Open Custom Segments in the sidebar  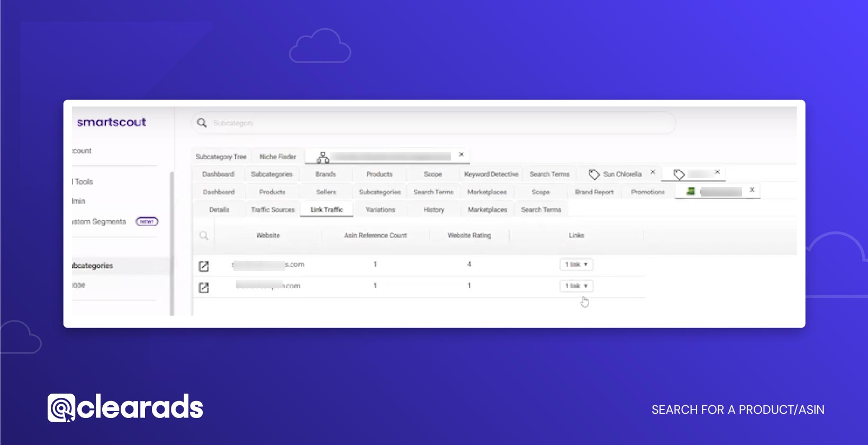(101, 221)
